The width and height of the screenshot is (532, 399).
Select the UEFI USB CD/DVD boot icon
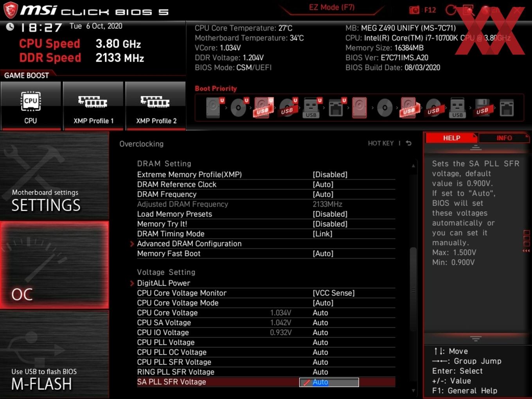click(288, 108)
